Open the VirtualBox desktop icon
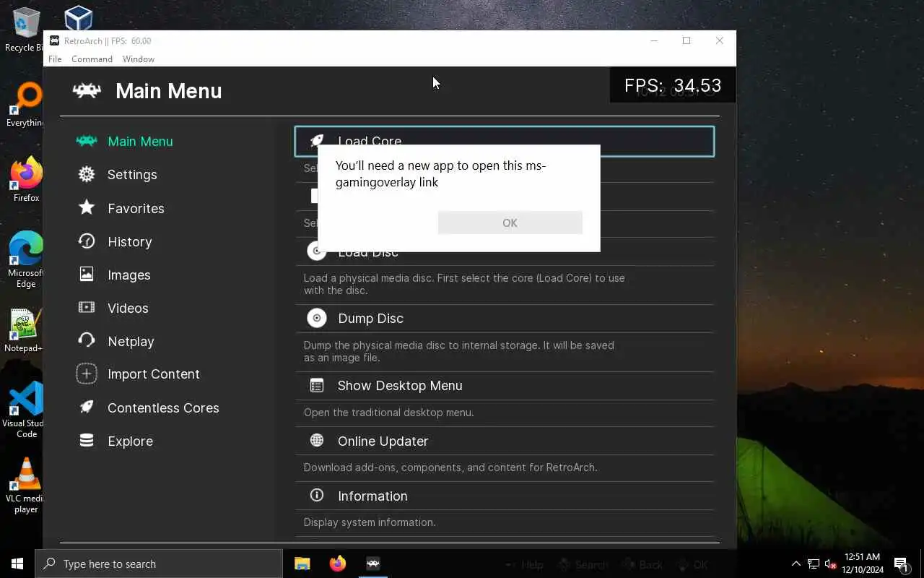 (78, 17)
